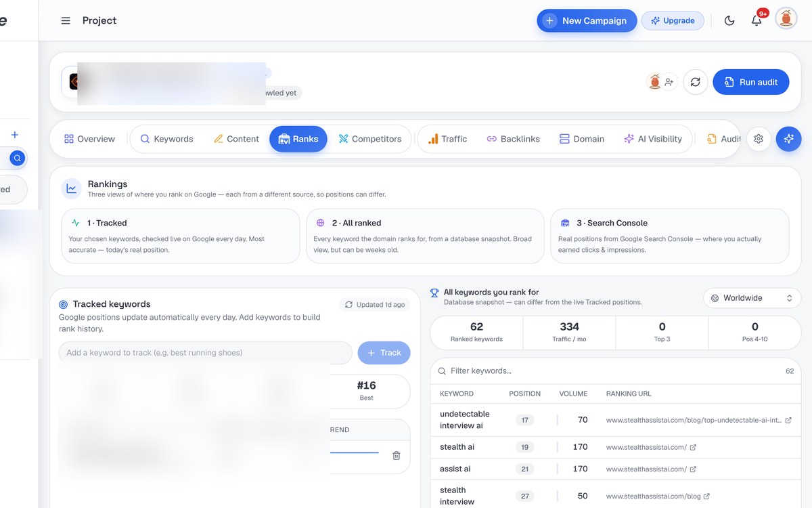The width and height of the screenshot is (812, 508).
Task: Sort by the KEYWORD column header
Action: click(457, 394)
